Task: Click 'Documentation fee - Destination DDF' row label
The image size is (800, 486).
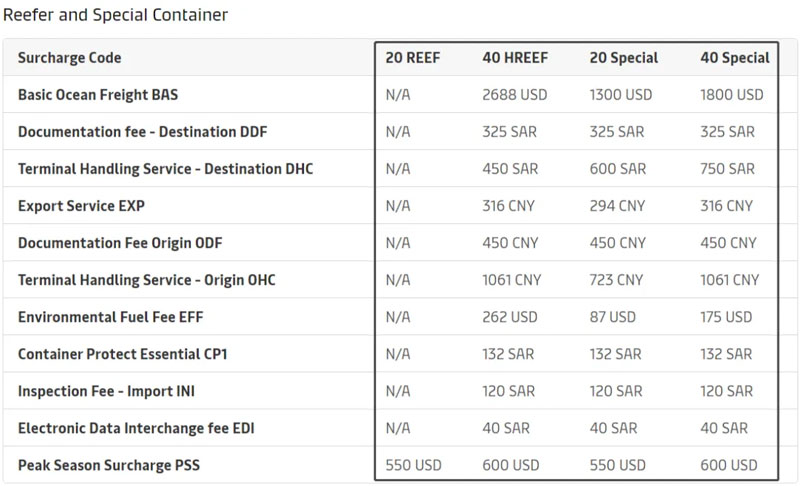Action: point(142,132)
